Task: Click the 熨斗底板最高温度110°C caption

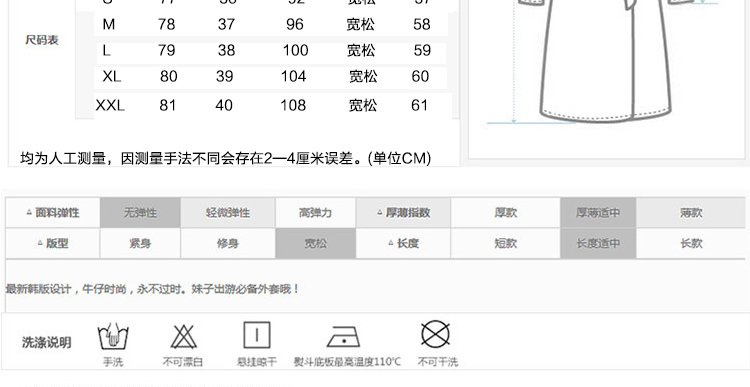Action: click(x=347, y=362)
